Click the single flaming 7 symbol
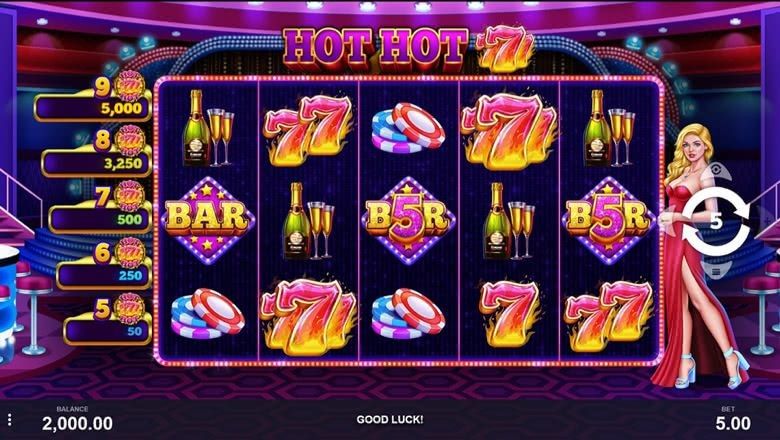Screen dimensions: 780x440 point(509,312)
